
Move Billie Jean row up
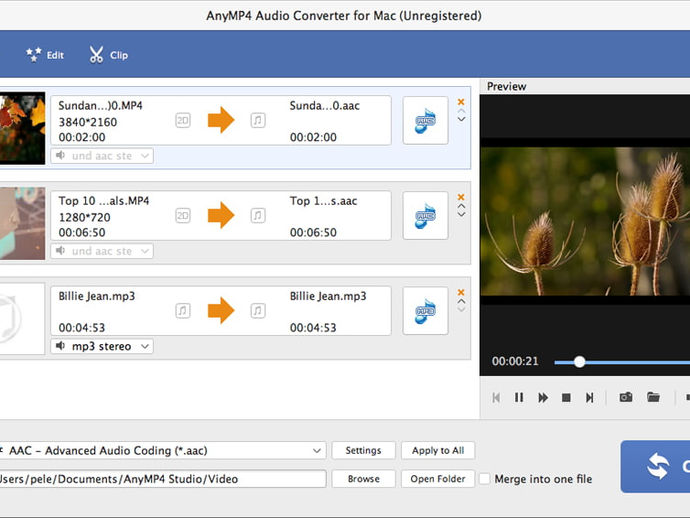[x=461, y=301]
